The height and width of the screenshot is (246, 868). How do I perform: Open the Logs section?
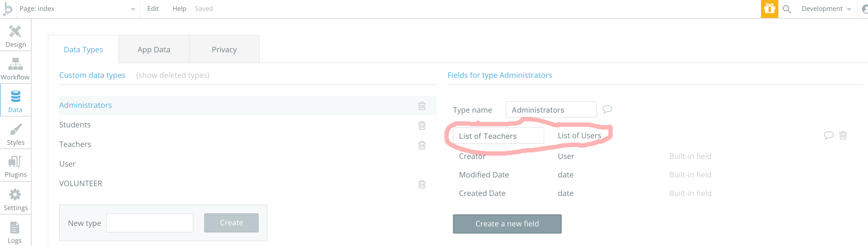coord(15,232)
